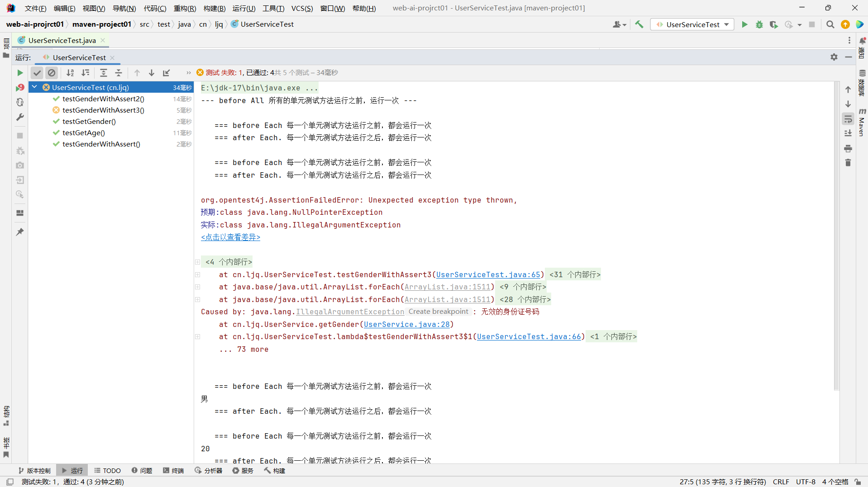
Task: Open the 版本控制 tool window
Action: (x=34, y=470)
